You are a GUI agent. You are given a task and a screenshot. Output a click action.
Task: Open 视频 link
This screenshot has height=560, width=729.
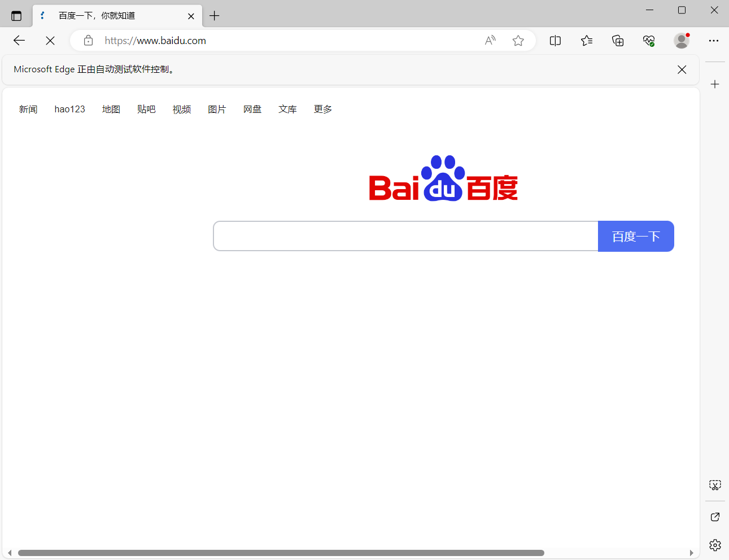[x=182, y=109]
